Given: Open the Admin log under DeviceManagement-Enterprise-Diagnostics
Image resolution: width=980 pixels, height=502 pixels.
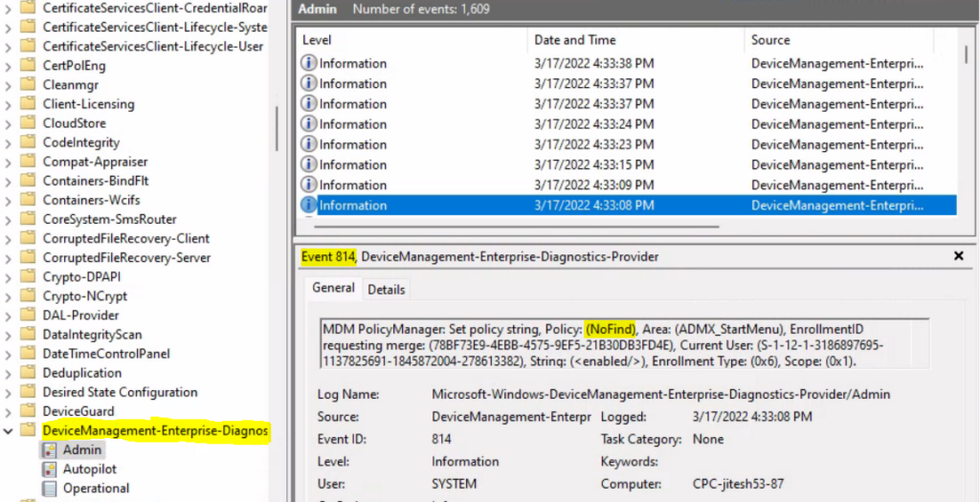Looking at the screenshot, I should coord(82,449).
